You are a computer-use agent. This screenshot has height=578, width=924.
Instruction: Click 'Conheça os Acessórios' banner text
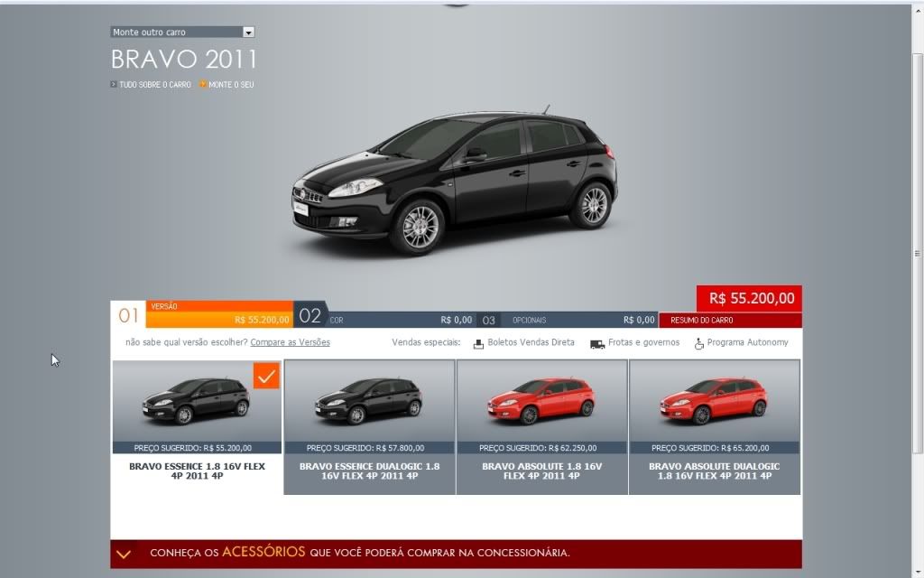pos(359,553)
